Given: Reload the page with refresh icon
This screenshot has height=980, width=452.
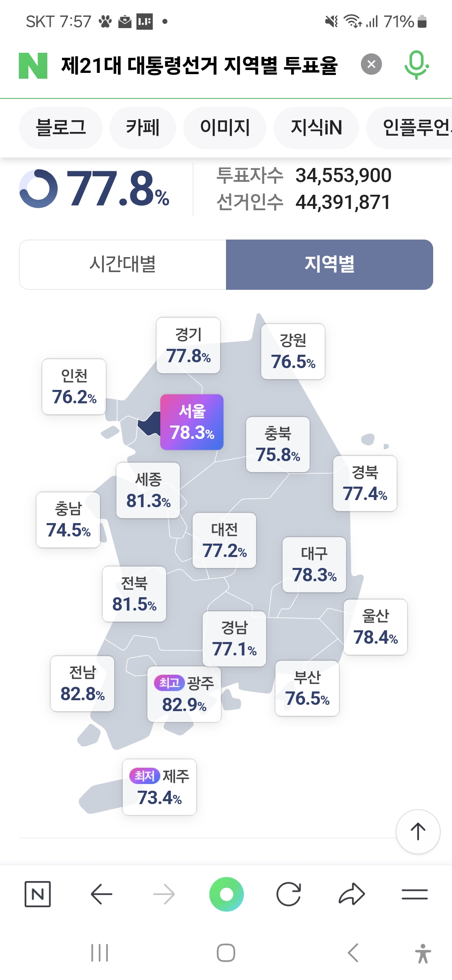Looking at the screenshot, I should pos(289,894).
